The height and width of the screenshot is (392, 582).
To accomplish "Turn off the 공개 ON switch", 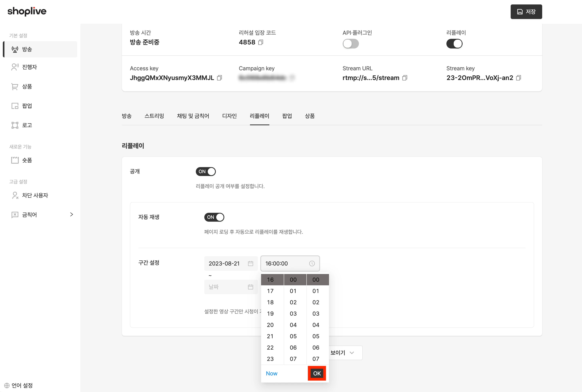I will [206, 172].
